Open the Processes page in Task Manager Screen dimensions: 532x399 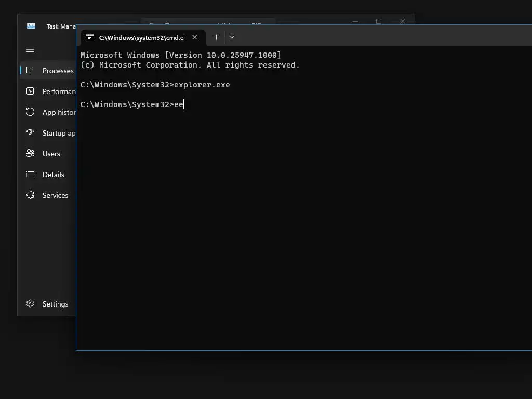tap(48, 70)
